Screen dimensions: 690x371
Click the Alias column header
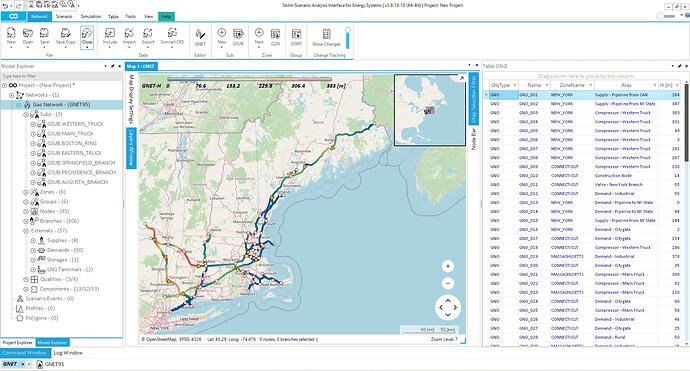(x=626, y=85)
